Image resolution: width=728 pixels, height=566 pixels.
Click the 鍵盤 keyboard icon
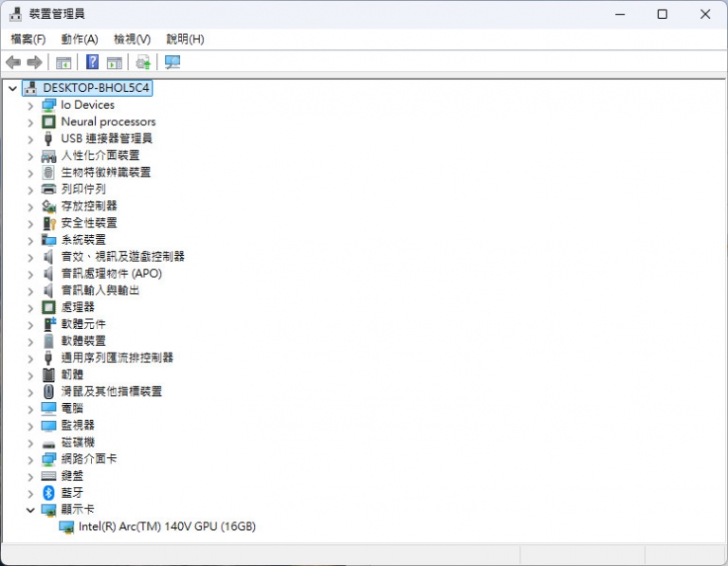coord(48,475)
